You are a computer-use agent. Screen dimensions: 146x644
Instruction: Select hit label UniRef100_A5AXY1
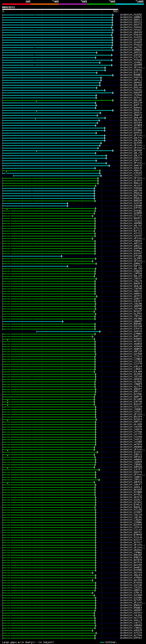pos(131,170)
